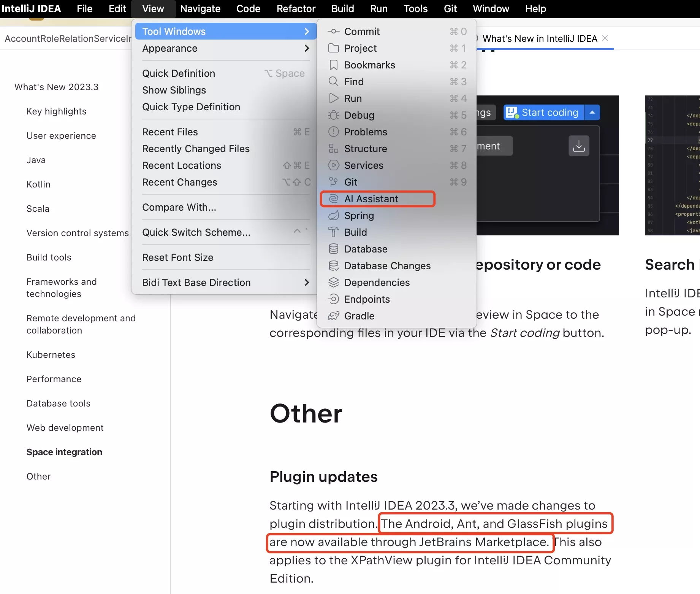Expand the Appearance submenu arrow

tap(307, 48)
